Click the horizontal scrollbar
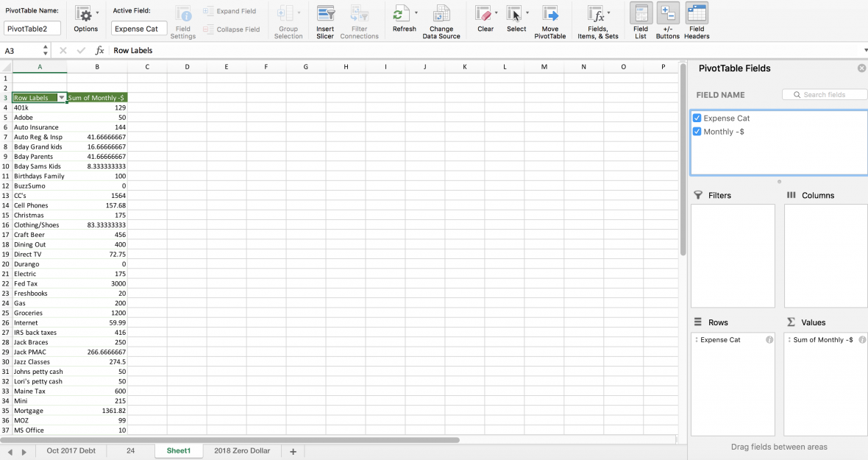The width and height of the screenshot is (868, 460). point(230,440)
